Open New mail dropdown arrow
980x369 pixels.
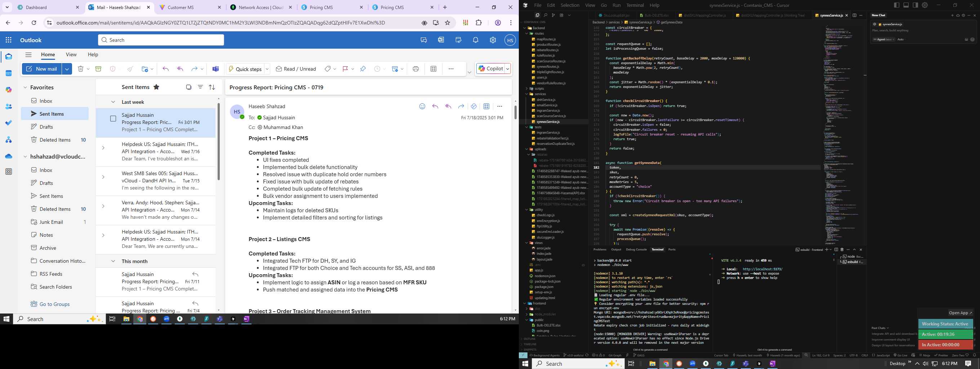(x=67, y=69)
